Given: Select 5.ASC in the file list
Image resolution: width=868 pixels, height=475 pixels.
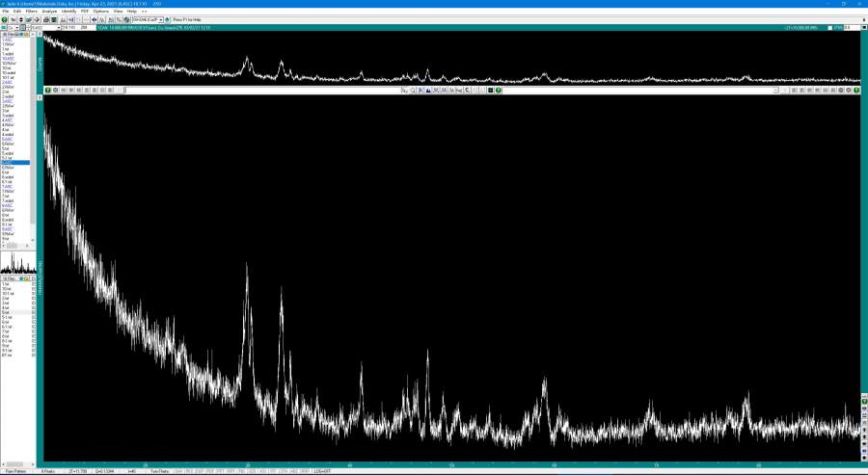Looking at the screenshot, I should coord(7,139).
